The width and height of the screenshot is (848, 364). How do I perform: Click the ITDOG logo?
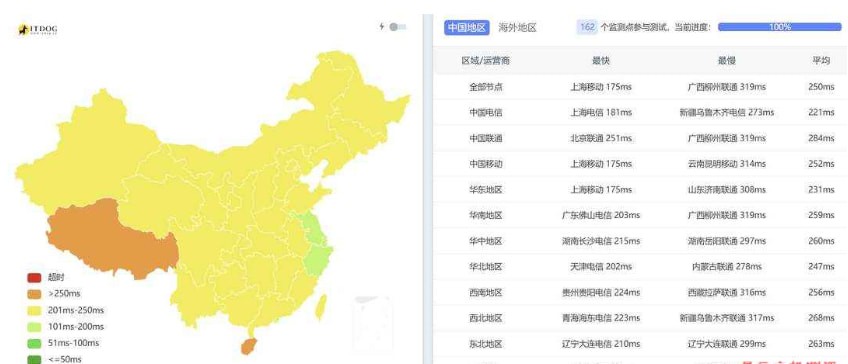tap(37, 30)
